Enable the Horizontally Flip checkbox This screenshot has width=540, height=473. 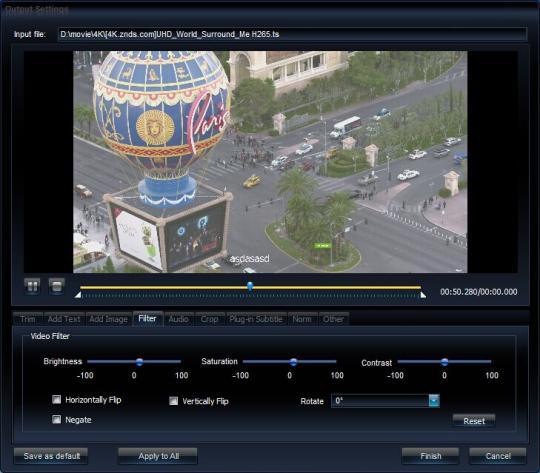(56, 399)
